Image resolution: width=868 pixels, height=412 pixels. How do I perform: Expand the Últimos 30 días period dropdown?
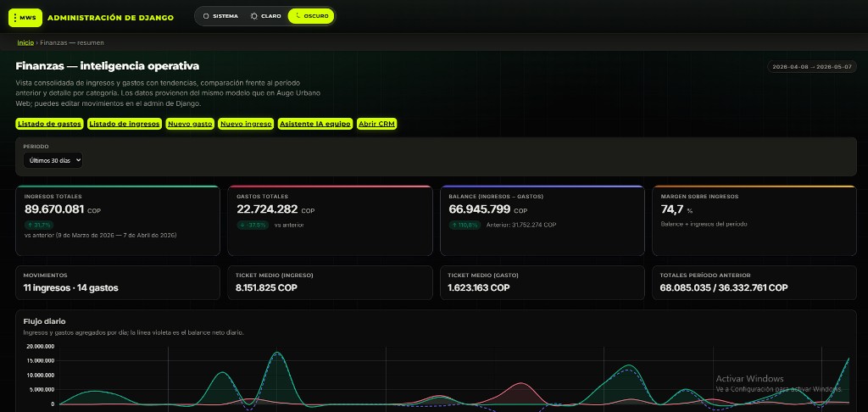pyautogui.click(x=53, y=160)
